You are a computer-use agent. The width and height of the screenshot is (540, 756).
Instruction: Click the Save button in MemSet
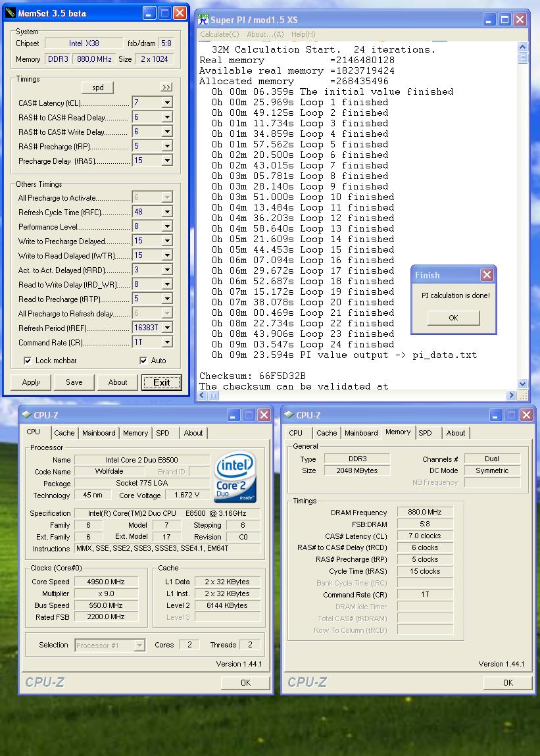[74, 382]
